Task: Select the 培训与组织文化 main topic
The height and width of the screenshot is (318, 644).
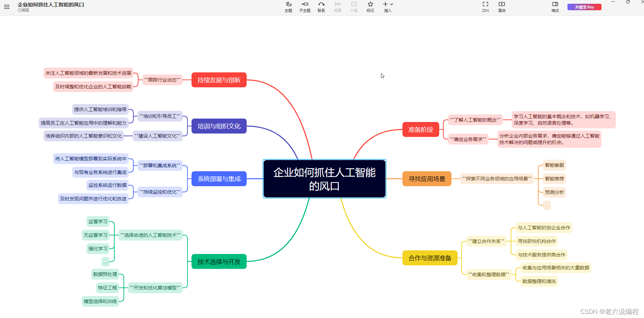Action: point(219,126)
